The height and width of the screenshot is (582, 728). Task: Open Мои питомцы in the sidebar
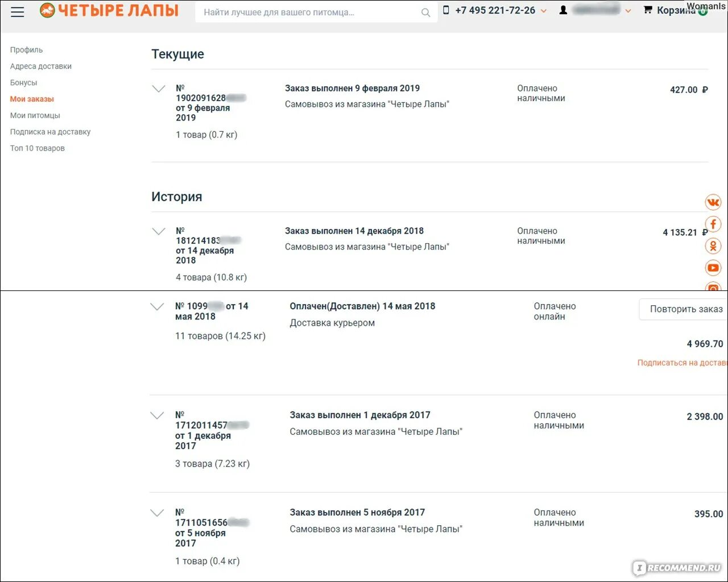coord(35,115)
